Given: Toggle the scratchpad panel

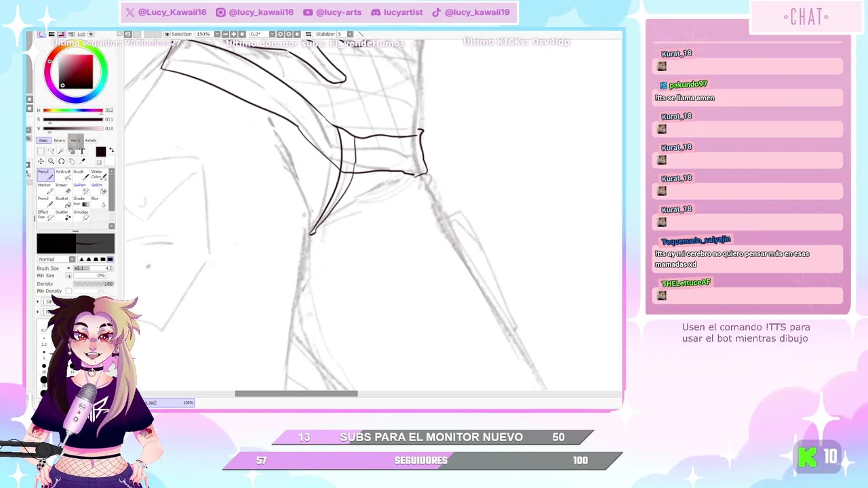Looking at the screenshot, I should coord(91,34).
